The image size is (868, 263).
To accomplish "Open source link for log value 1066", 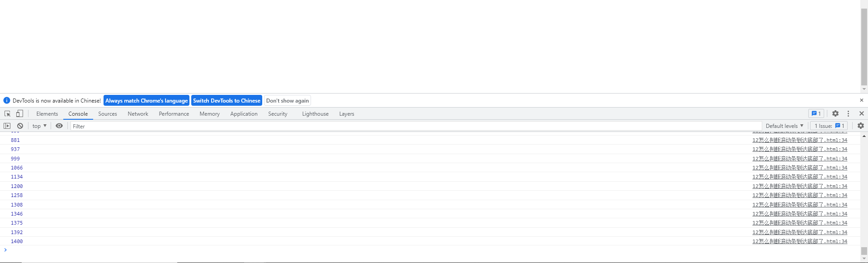I will click(800, 168).
